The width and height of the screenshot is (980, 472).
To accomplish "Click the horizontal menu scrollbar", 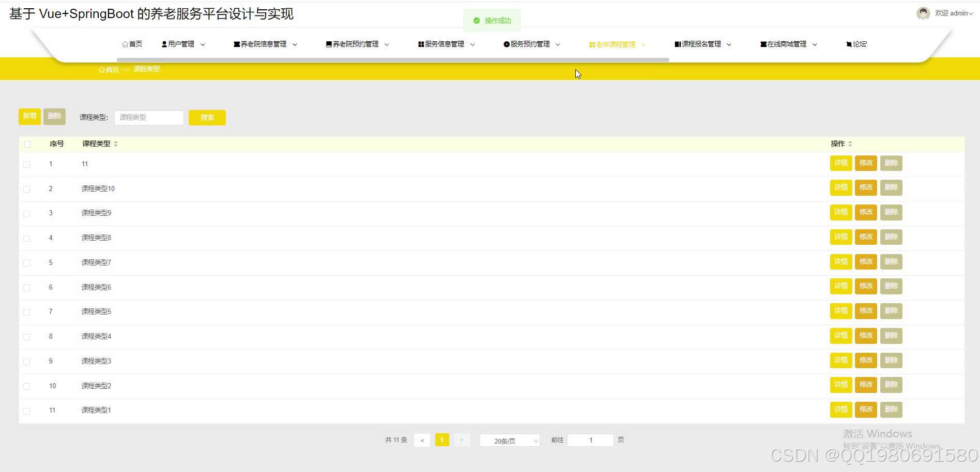I will click(393, 60).
